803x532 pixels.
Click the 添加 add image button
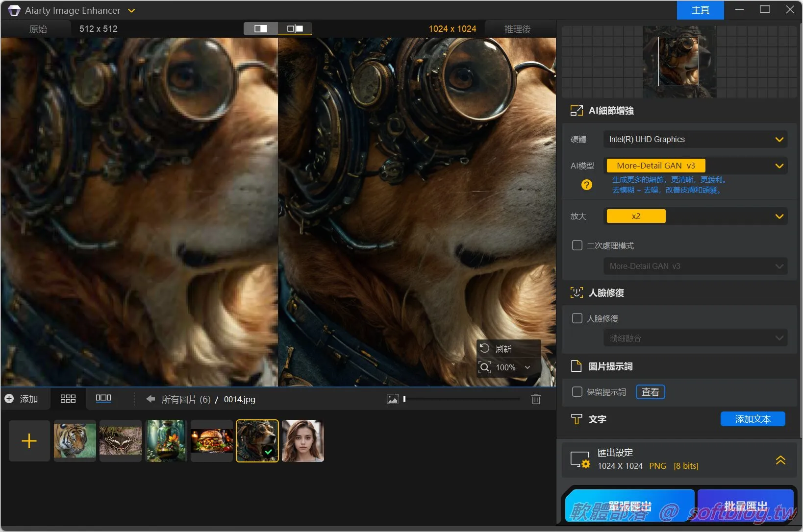22,399
